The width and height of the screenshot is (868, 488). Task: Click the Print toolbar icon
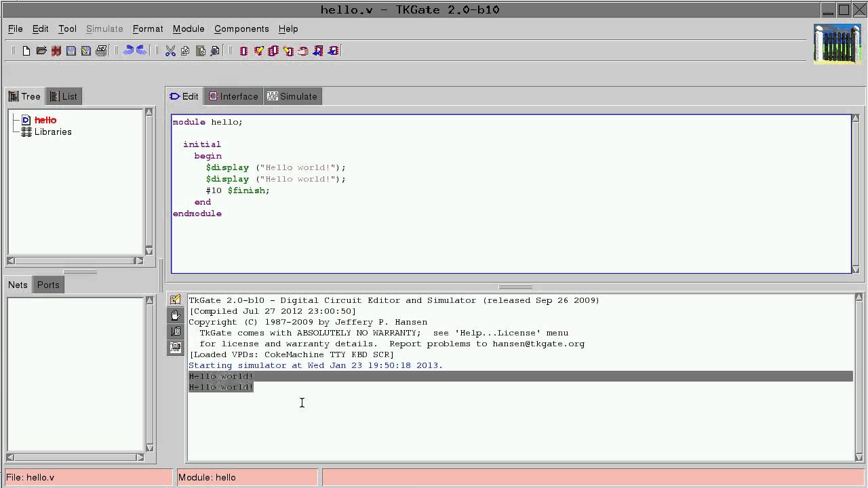pyautogui.click(x=101, y=51)
